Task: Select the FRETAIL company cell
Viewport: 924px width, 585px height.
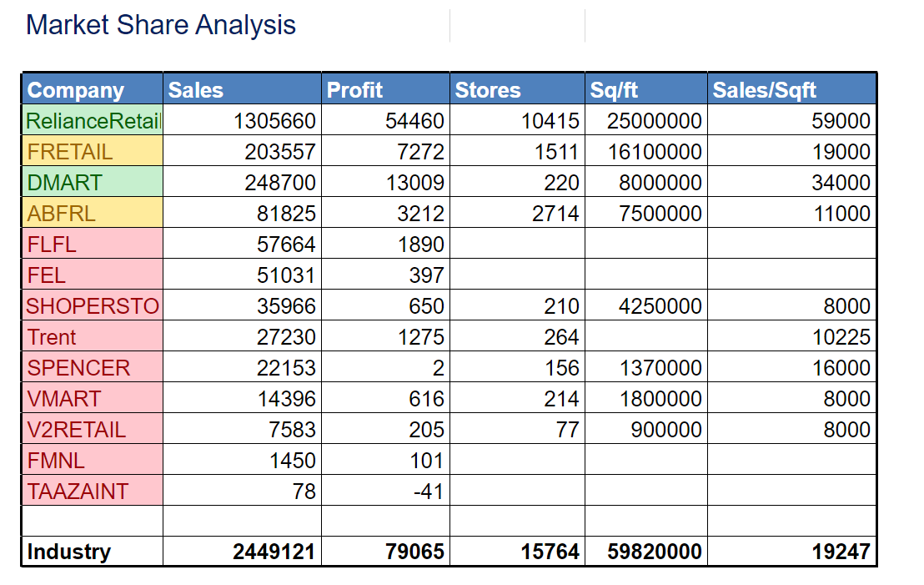Action: [x=93, y=152]
